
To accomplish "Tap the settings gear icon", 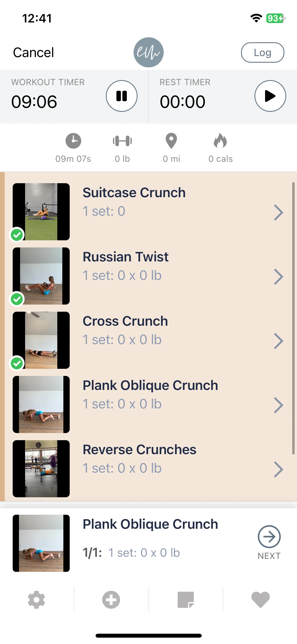I will tap(36, 600).
